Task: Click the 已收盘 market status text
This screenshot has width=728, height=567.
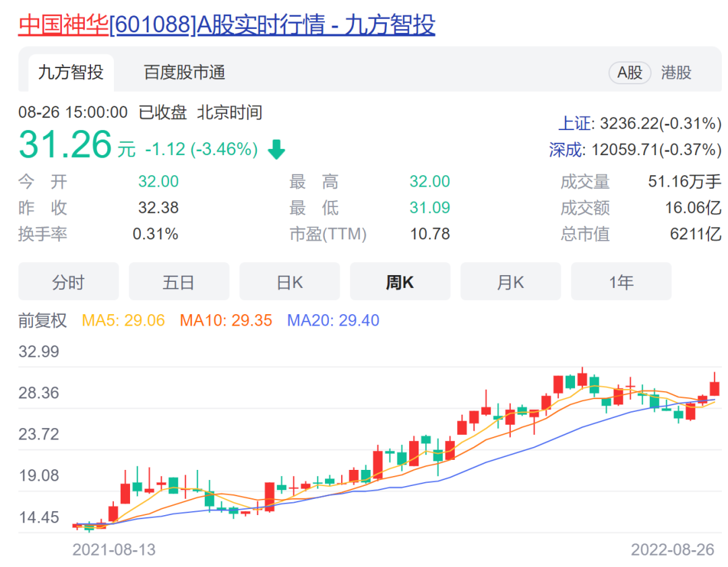Action: (162, 113)
